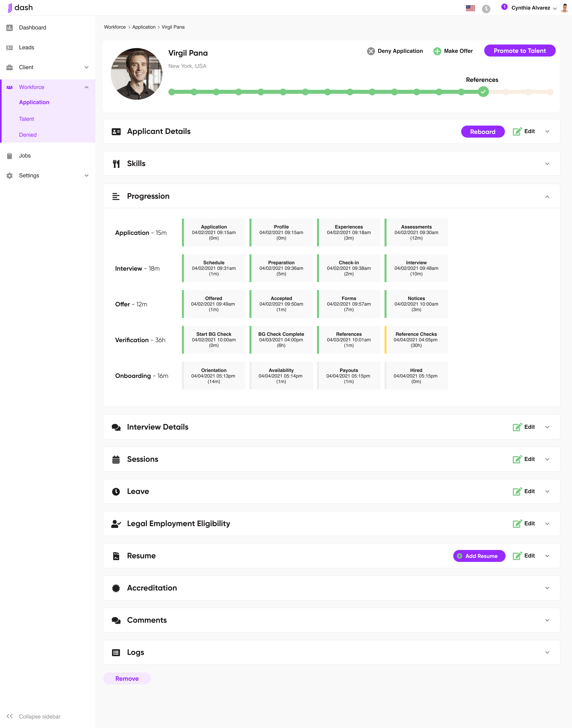Click the collapse sidebar double-arrow icon
572x728 pixels.
(10, 716)
